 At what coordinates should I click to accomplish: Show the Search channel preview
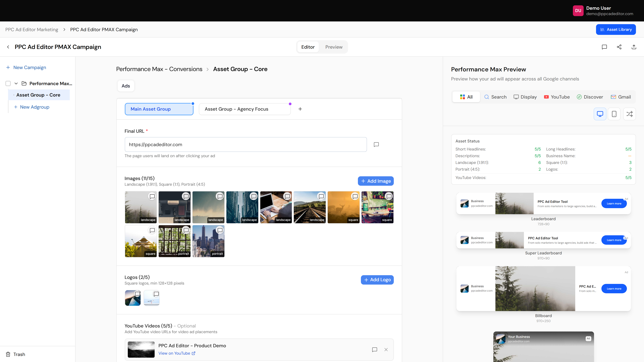[495, 97]
